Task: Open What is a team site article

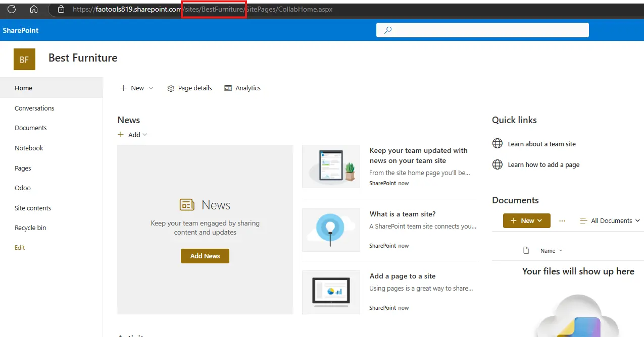Action: click(x=403, y=214)
